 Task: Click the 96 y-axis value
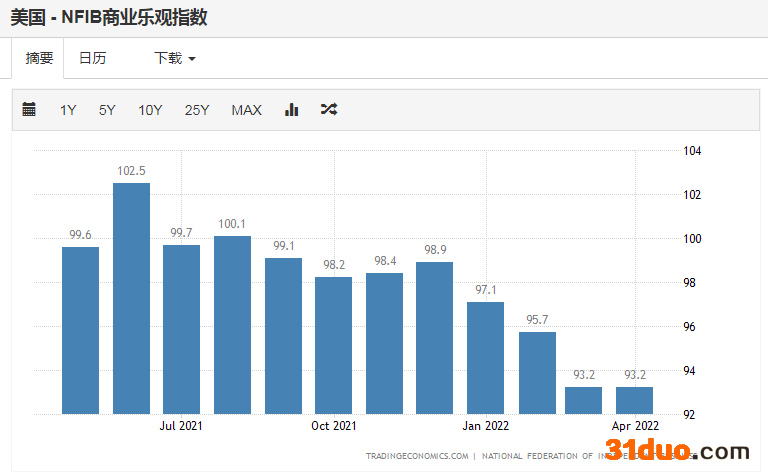(689, 327)
